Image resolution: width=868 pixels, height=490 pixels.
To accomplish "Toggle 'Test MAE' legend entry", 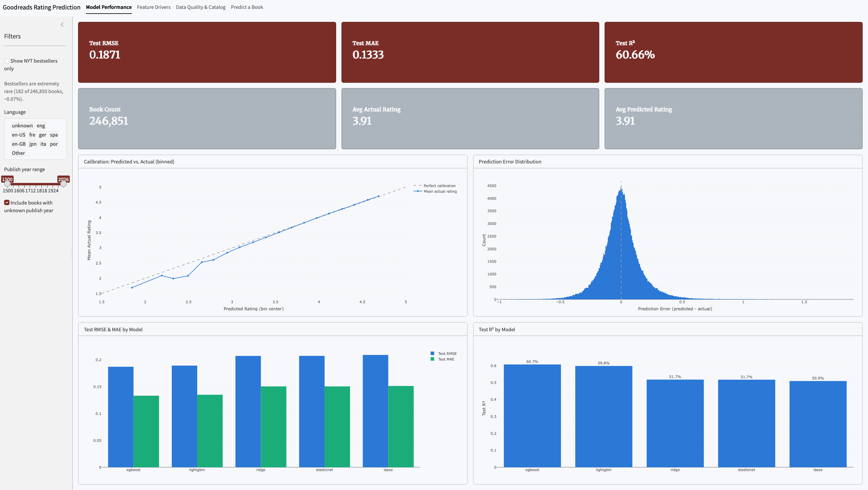I will click(x=442, y=359).
